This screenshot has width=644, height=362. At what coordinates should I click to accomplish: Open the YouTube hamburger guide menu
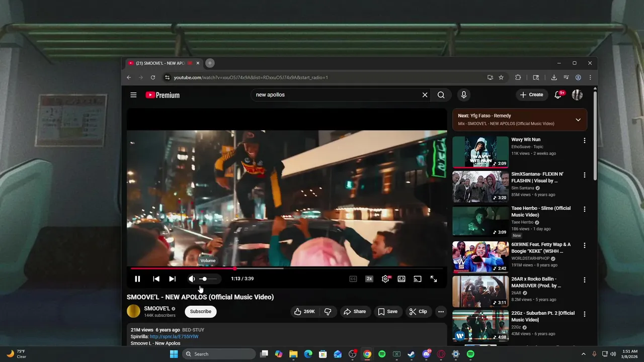[x=133, y=95]
